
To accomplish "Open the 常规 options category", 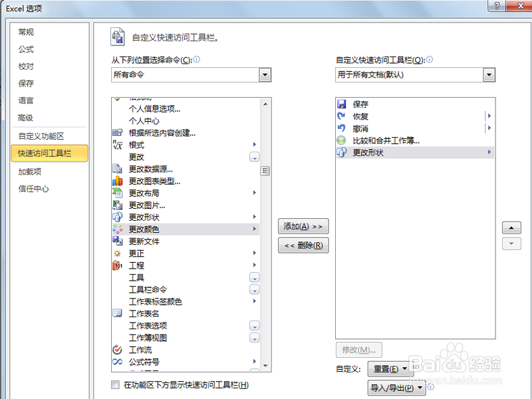I will tap(26, 32).
